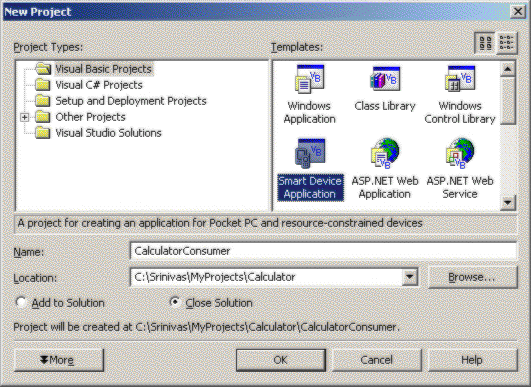The width and height of the screenshot is (531, 387).
Task: Choose Visual C# Projects in the tree
Action: (99, 85)
